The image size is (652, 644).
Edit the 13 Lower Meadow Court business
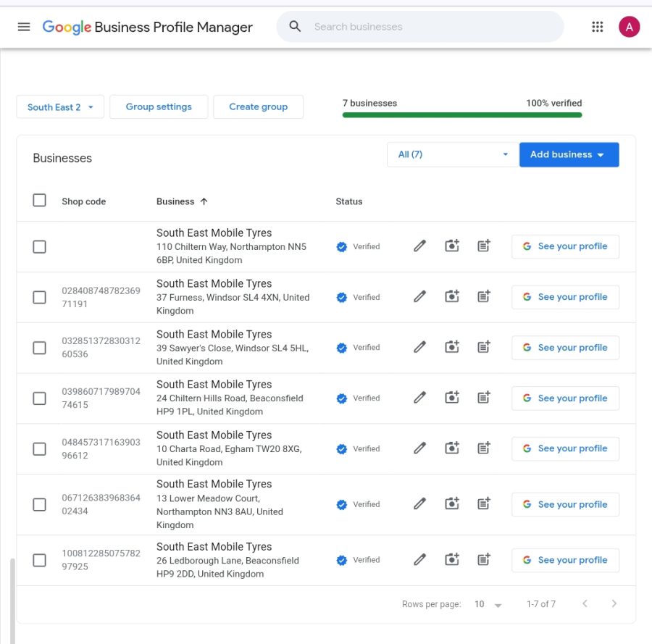point(419,504)
